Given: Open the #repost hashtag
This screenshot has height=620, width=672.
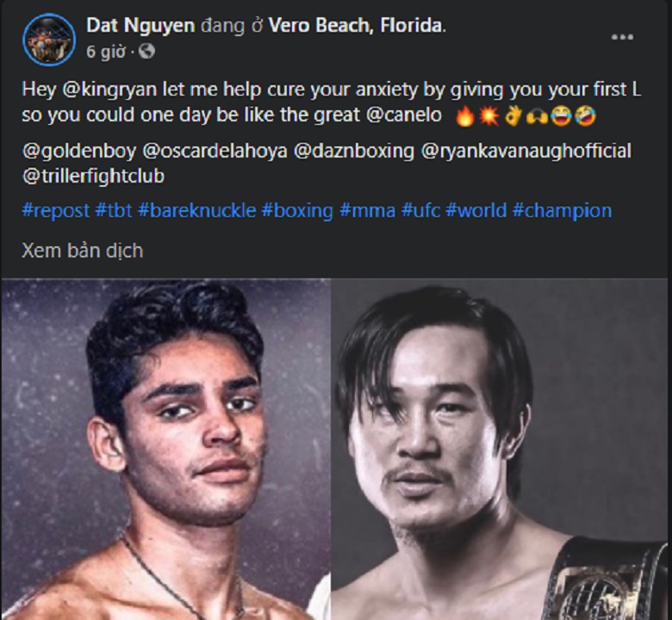Looking at the screenshot, I should click(x=56, y=210).
